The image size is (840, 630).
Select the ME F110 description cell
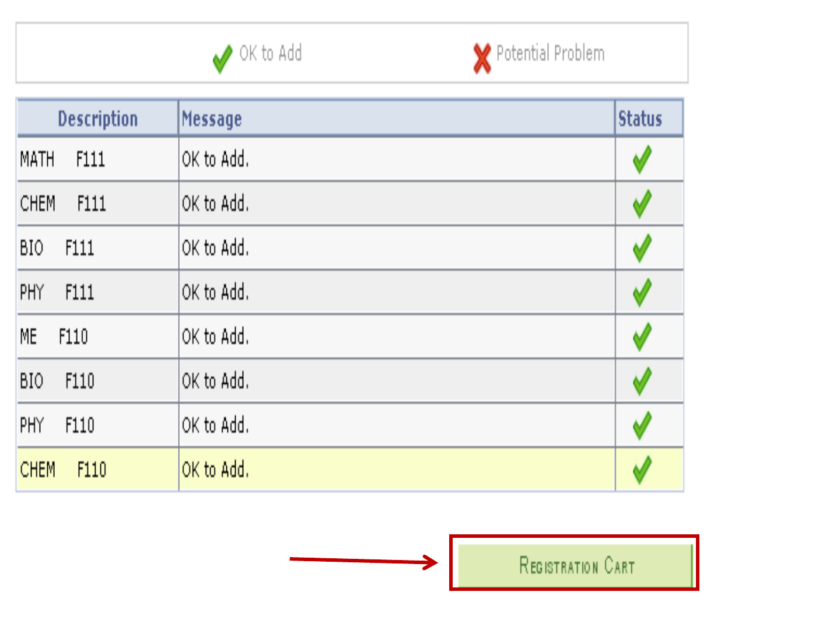(x=54, y=337)
